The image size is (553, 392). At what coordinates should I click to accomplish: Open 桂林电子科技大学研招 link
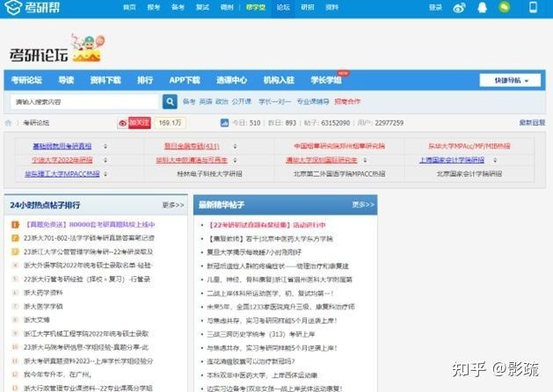(209, 174)
